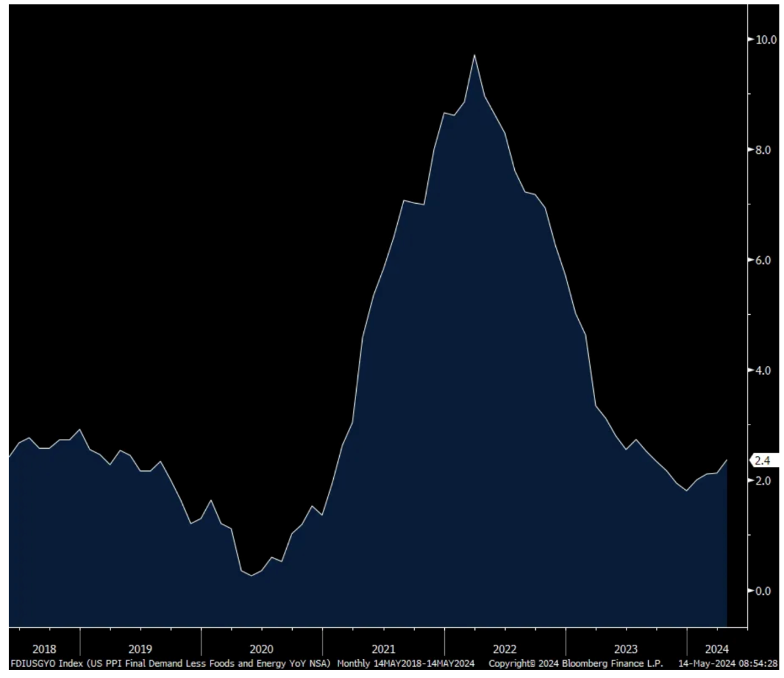Image resolution: width=784 pixels, height=678 pixels.
Task: Click the 10.0 label on the y-axis
Action: pos(765,39)
